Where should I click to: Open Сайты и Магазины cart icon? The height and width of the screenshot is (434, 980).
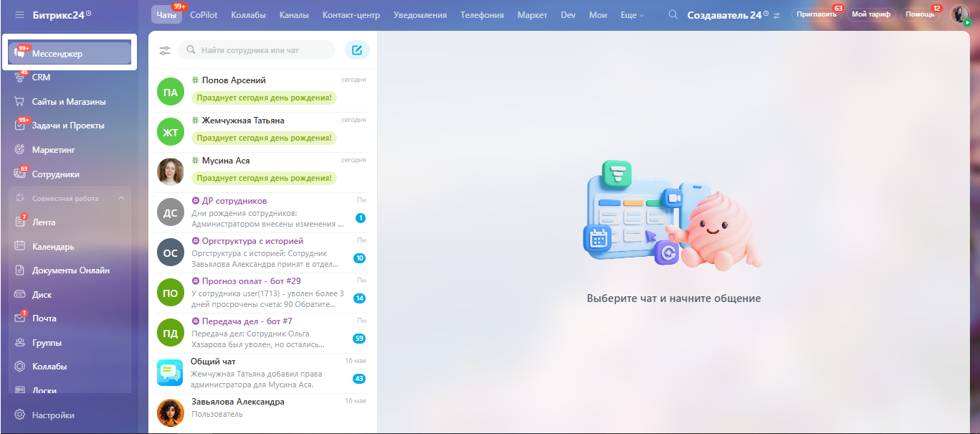20,102
